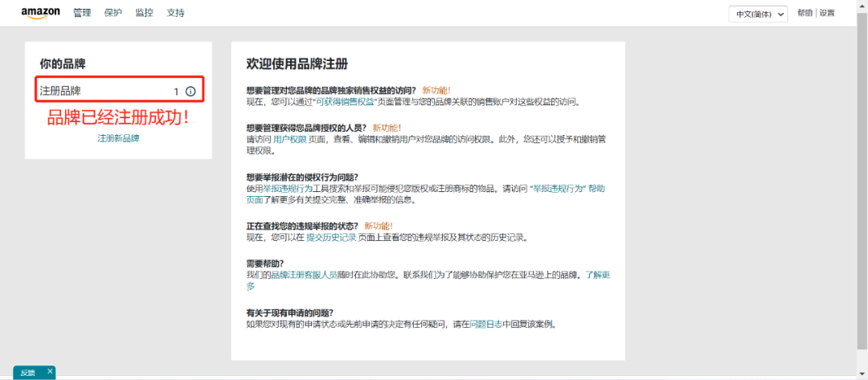Click the 了解更多 link
This screenshot has height=380, width=868.
click(x=598, y=275)
